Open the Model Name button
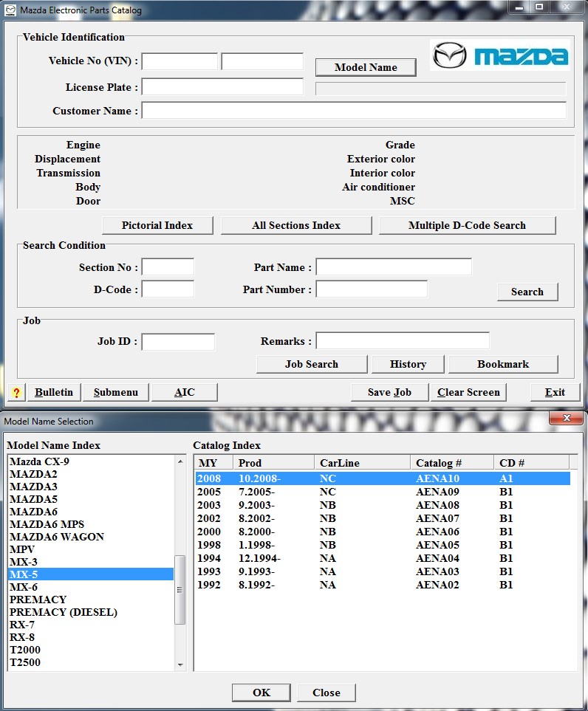The width and height of the screenshot is (588, 711). (x=366, y=67)
